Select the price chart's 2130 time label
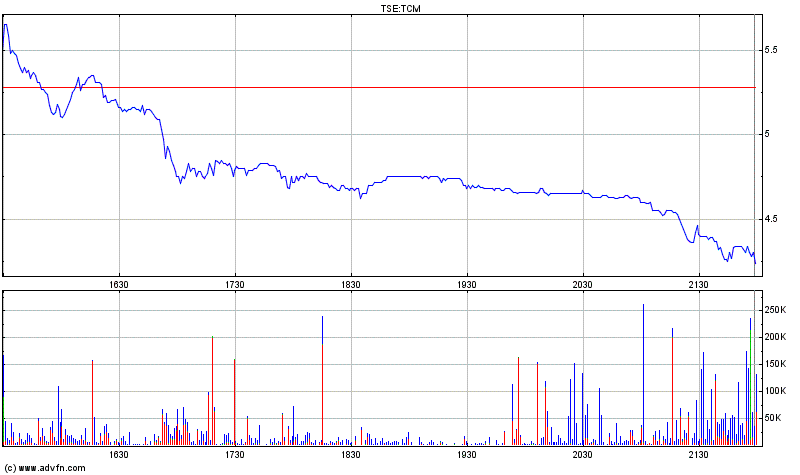Viewport: 800px width, 475px height. point(698,284)
